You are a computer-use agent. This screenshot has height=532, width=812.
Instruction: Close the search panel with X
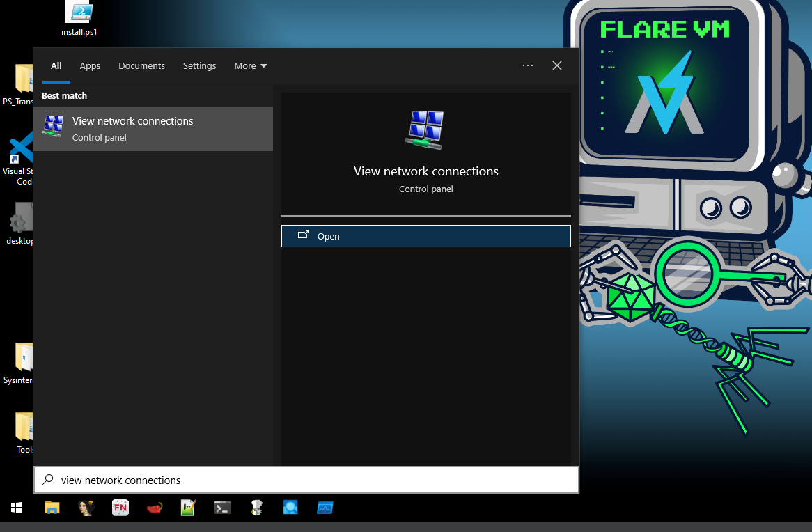coord(556,65)
